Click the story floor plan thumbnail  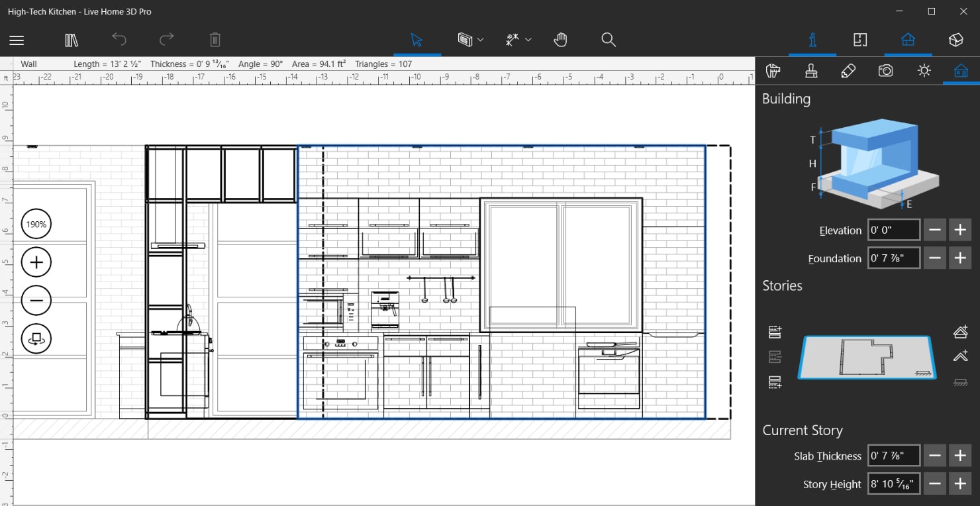pyautogui.click(x=867, y=357)
